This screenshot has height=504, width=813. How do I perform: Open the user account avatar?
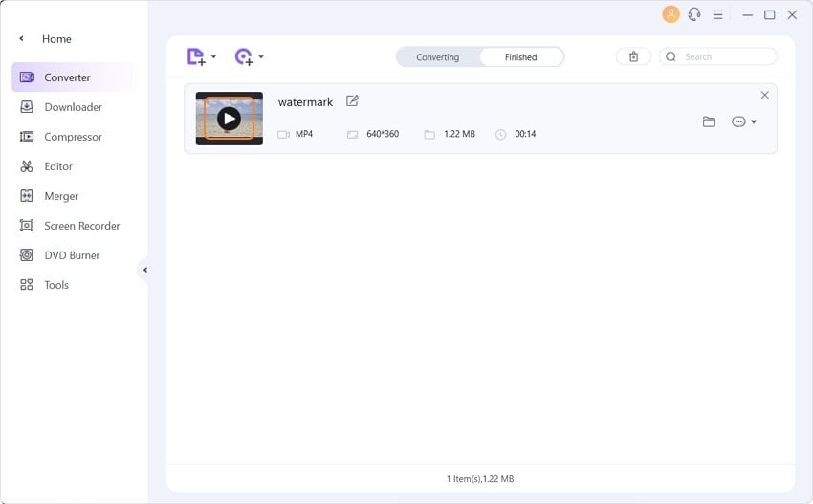(670, 14)
